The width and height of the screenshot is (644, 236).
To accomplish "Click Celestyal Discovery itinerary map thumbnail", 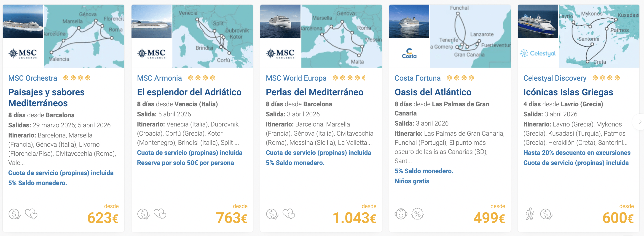I will 599,36.
